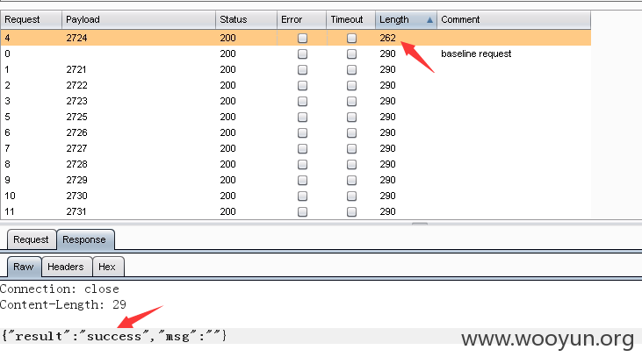Sort by the Payload column header
The image size is (642, 364).
click(139, 19)
